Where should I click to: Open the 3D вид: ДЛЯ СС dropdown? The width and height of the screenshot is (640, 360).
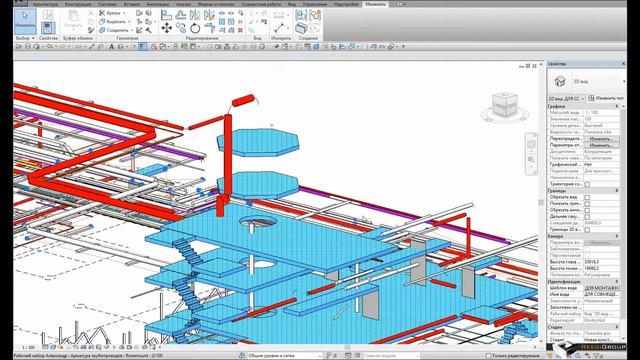[567, 98]
